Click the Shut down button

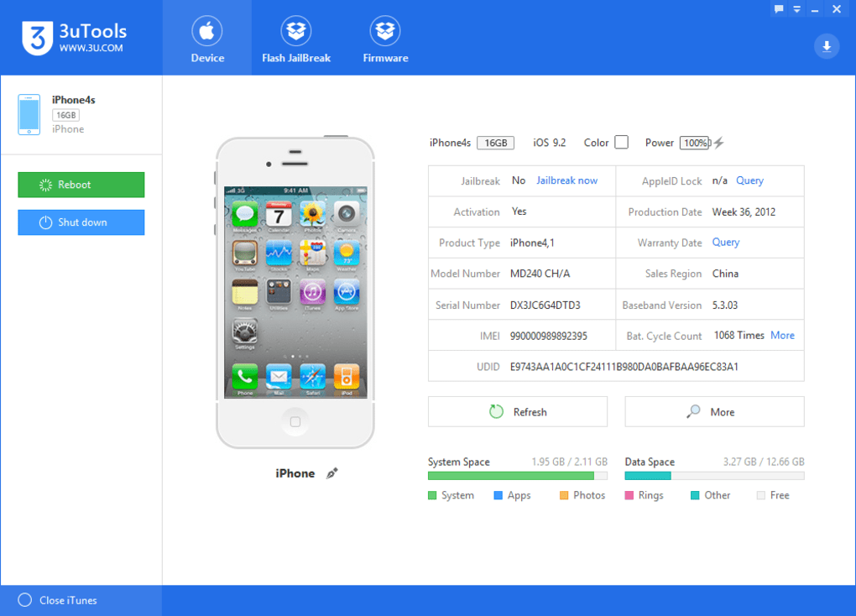(x=81, y=222)
